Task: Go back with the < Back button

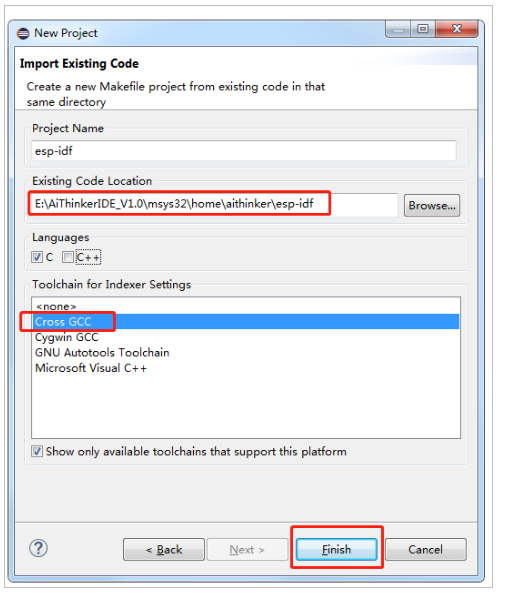Action: (x=164, y=550)
